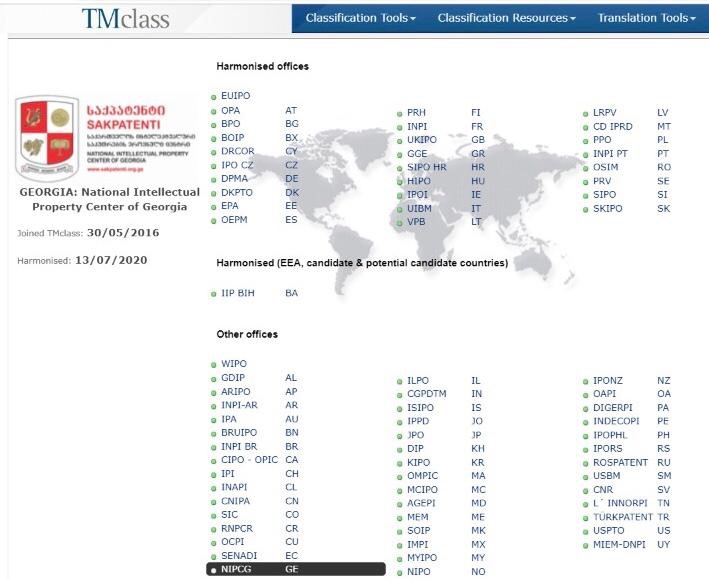This screenshot has width=709, height=579.
Task: Click the green dot next to IPONZ
Action: pyautogui.click(x=585, y=381)
